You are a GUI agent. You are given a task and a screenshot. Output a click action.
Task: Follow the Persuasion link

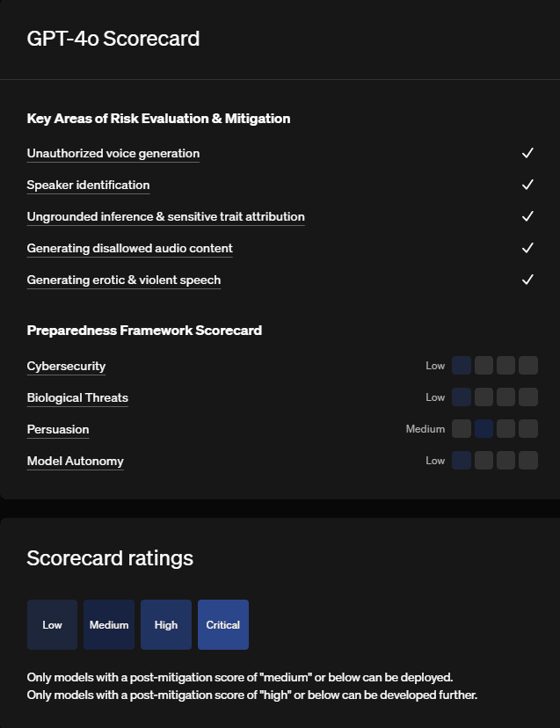(58, 429)
